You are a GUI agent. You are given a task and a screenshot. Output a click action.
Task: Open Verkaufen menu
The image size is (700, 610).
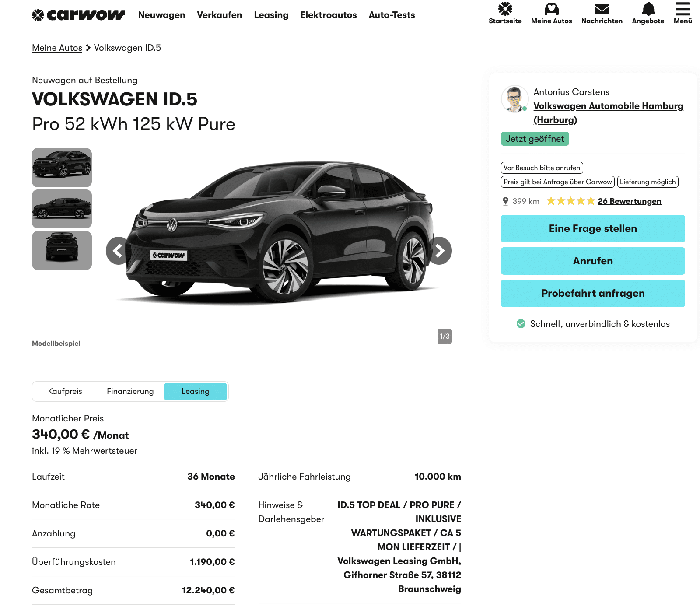[219, 15]
